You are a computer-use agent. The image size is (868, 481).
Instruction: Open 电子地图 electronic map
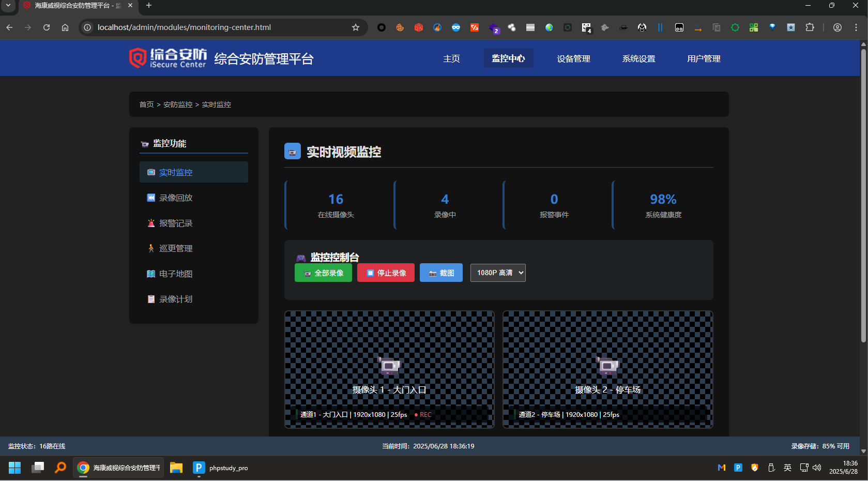[175, 274]
